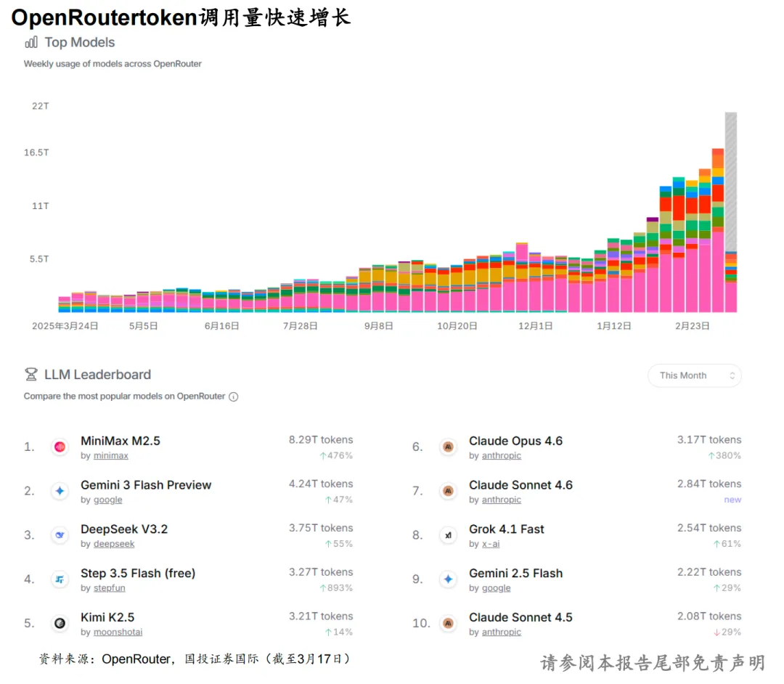784x684 pixels.
Task: Click the 2.08T tokens value
Action: click(709, 616)
